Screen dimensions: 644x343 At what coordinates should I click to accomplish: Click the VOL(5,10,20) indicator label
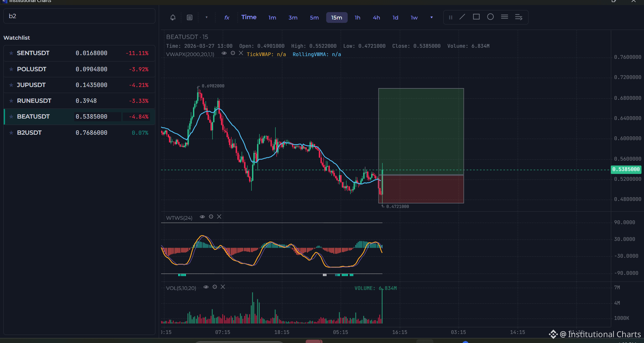181,288
